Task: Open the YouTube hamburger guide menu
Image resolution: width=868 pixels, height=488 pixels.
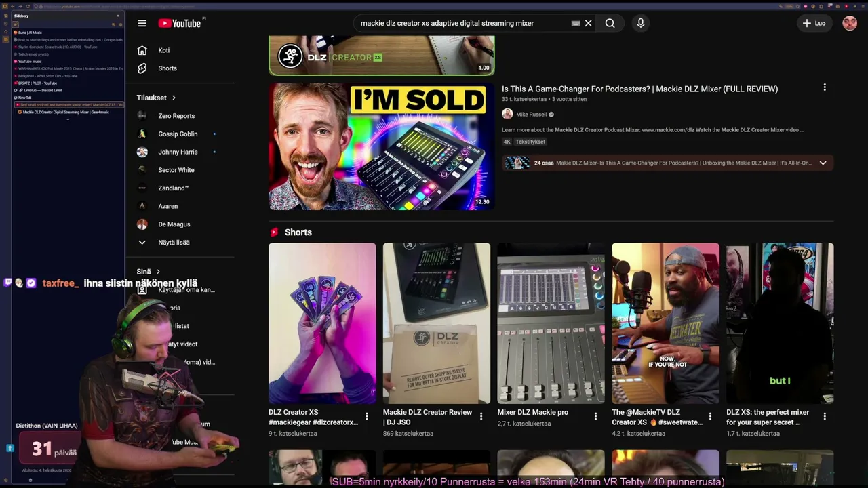Action: (142, 23)
